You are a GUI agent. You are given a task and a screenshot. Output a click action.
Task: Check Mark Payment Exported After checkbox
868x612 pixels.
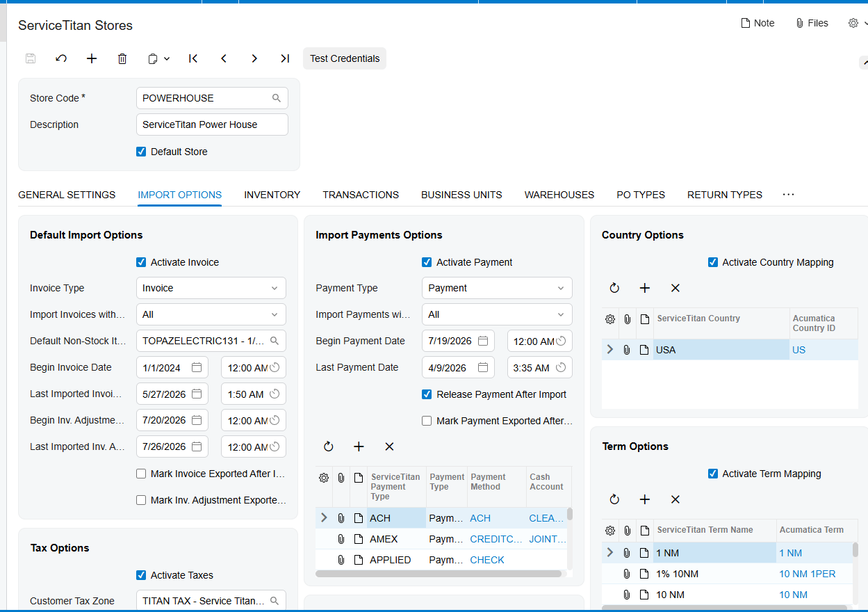[427, 421]
